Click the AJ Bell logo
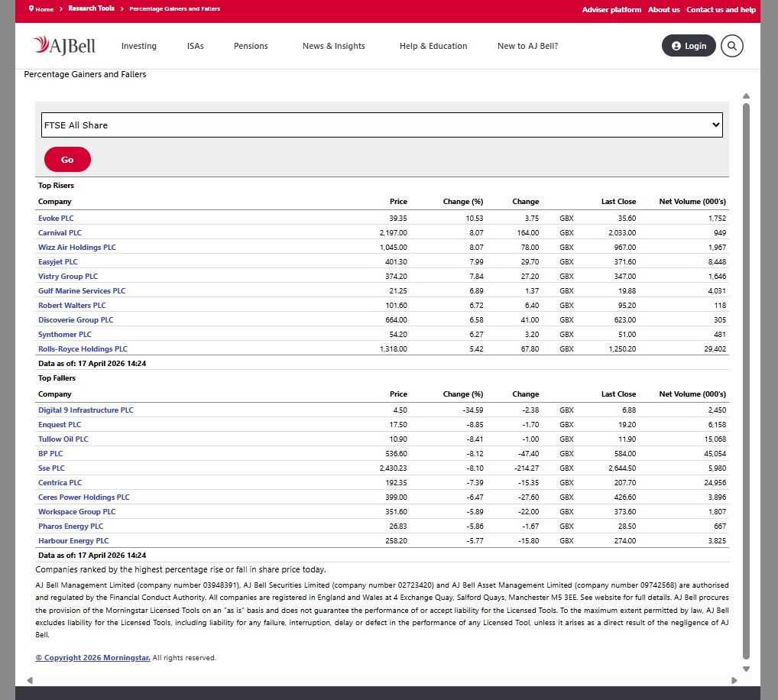This screenshot has height=700, width=778. point(64,45)
